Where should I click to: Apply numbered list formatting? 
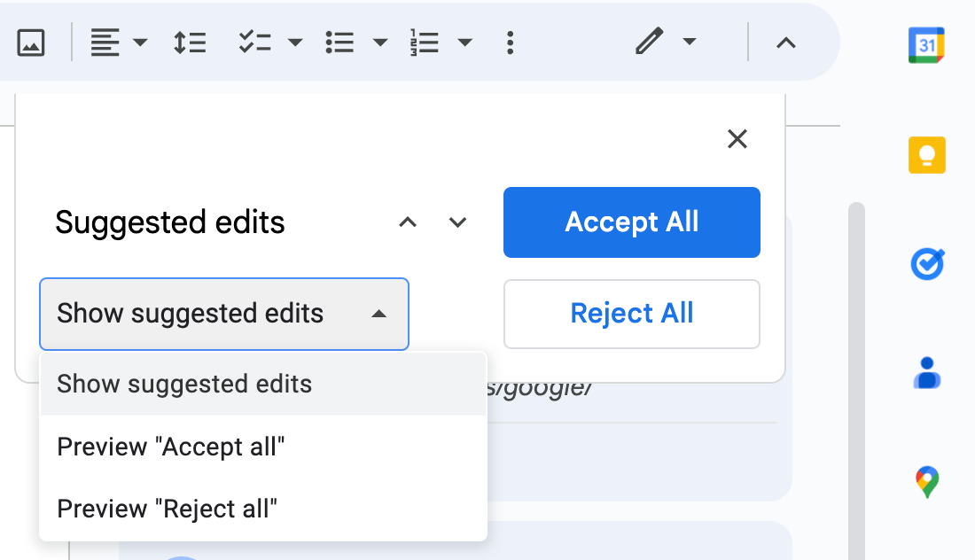(x=424, y=43)
